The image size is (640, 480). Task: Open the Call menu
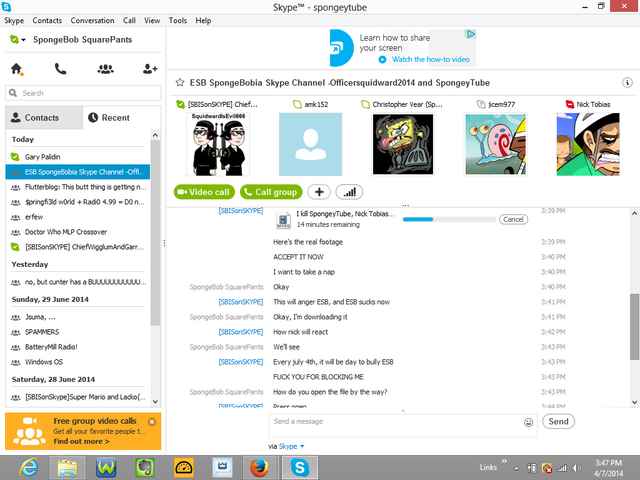[129, 20]
